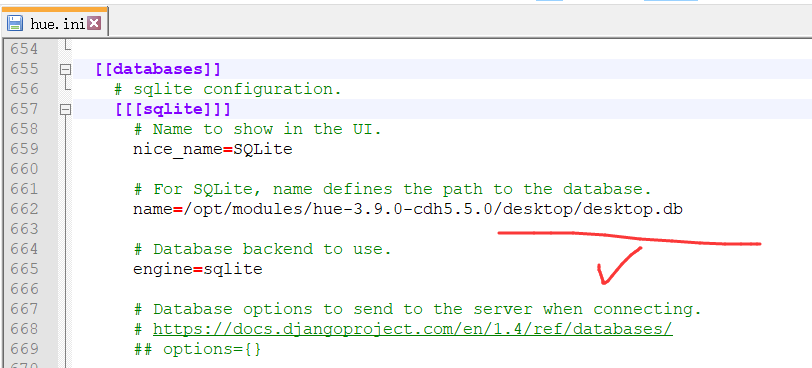Screen dimensions: 812x368
Task: Click the '# Name to show in the UI.' comment
Action: 257,129
